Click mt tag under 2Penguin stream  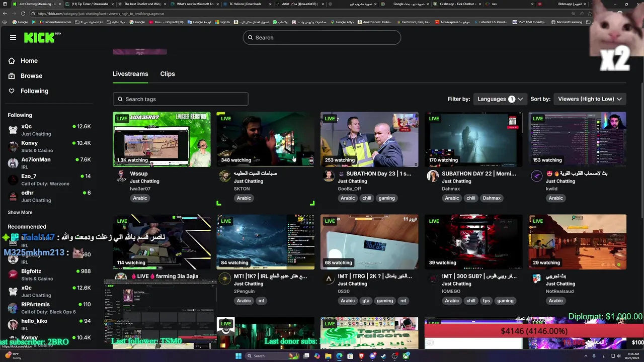261,301
